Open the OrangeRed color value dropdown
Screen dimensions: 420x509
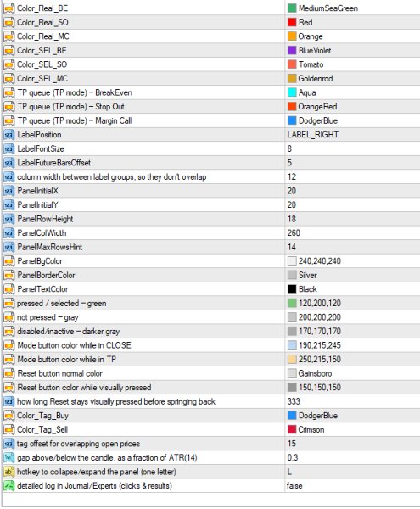click(x=317, y=107)
